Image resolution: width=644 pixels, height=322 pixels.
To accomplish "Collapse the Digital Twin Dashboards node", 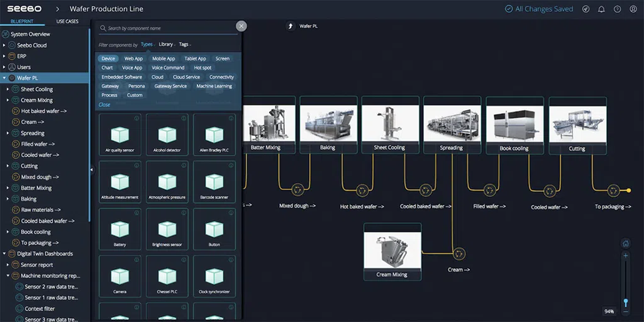I will pyautogui.click(x=4, y=254).
